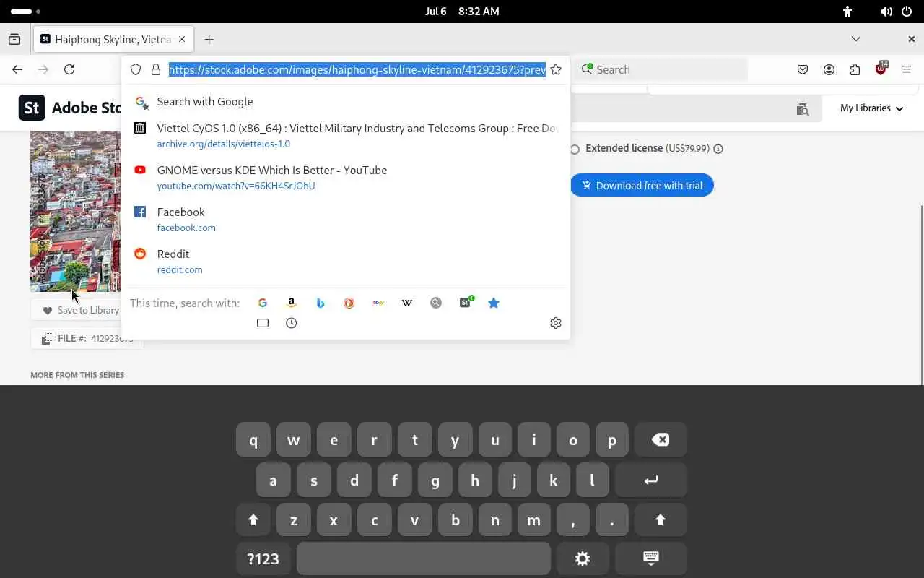Bookmark this page with the star
Viewport: 924px width, 578px height.
point(556,69)
